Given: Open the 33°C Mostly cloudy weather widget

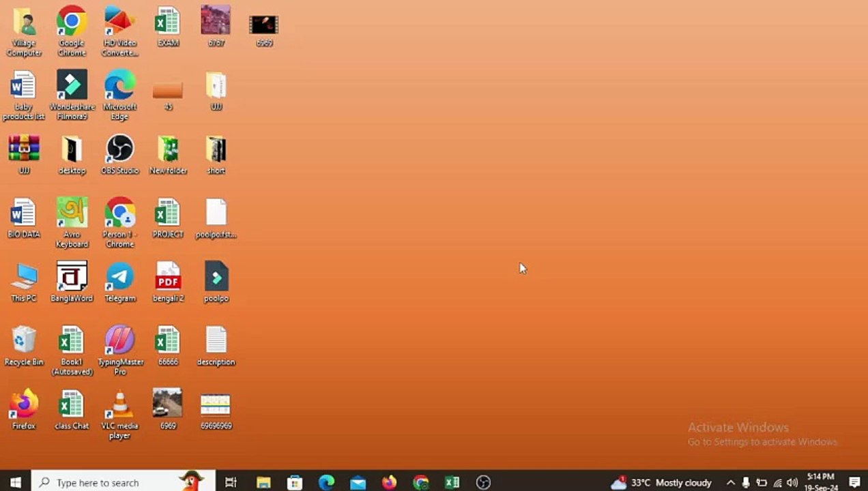Looking at the screenshot, I should [661, 482].
